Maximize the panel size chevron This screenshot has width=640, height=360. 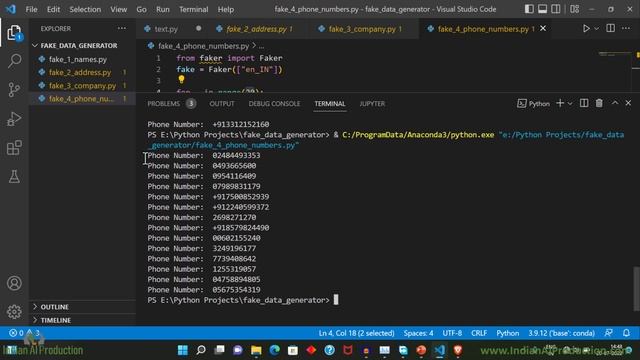615,103
